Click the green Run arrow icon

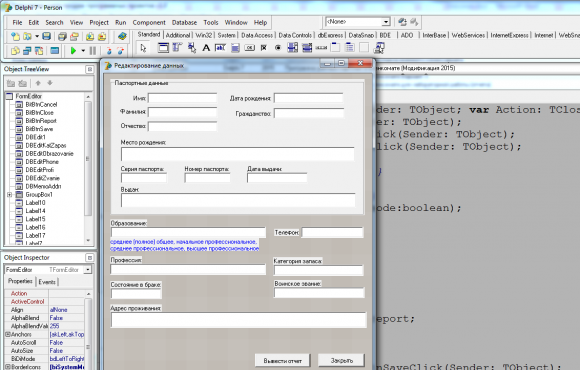pyautogui.click(x=73, y=50)
